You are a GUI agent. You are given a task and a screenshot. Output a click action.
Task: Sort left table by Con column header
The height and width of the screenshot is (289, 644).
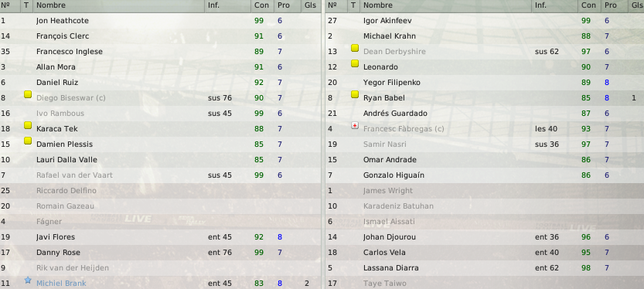click(261, 5)
